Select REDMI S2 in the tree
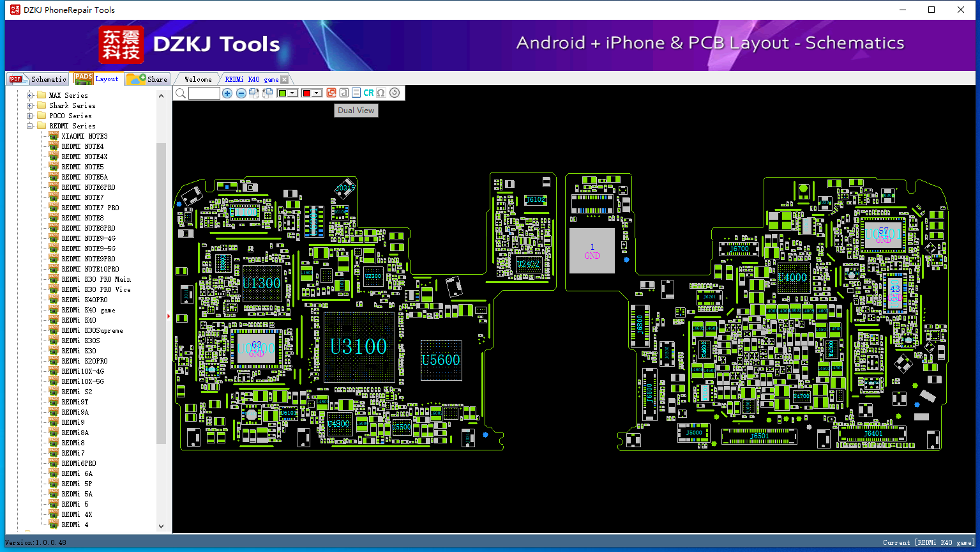Viewport: 980px width, 552px height. pos(77,392)
